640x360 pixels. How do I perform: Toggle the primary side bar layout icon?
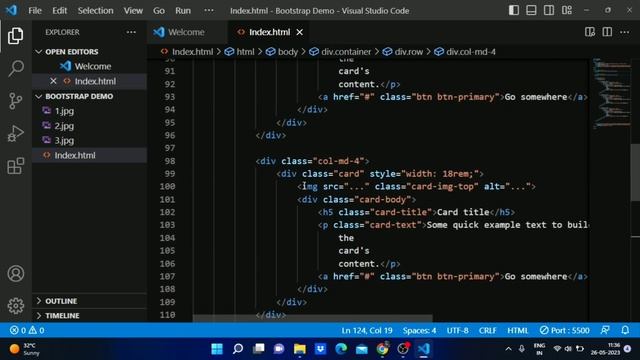tap(514, 10)
